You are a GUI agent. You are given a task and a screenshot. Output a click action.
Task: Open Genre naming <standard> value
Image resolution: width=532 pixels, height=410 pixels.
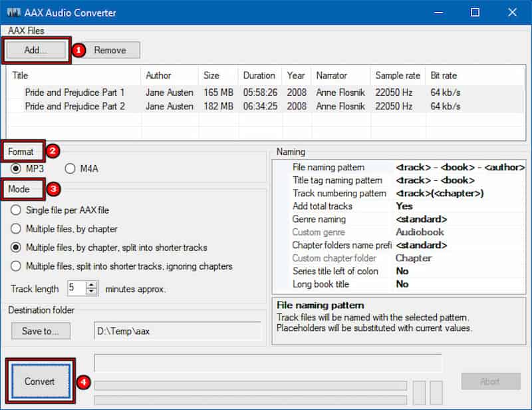(460, 219)
